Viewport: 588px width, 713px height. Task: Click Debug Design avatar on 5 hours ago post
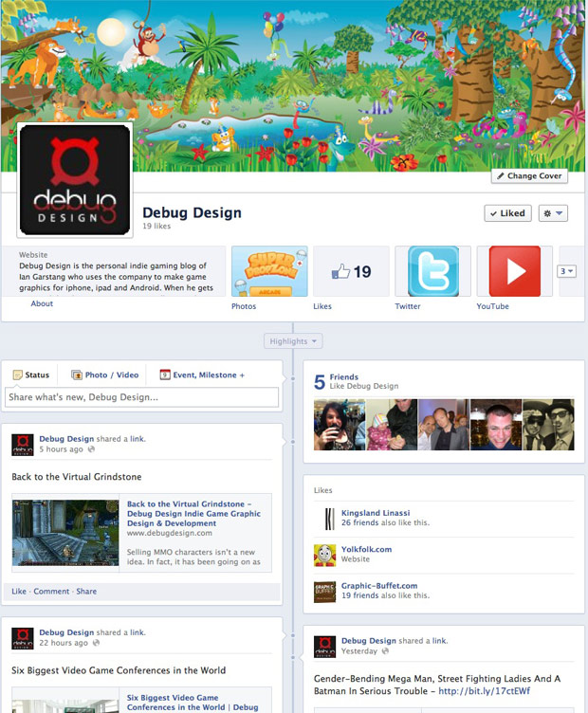click(x=23, y=445)
